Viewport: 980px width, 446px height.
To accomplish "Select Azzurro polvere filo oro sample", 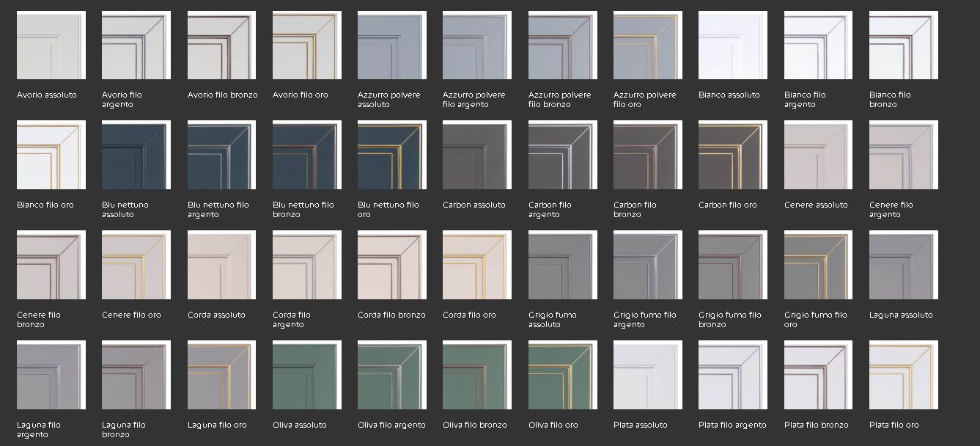I will click(647, 45).
